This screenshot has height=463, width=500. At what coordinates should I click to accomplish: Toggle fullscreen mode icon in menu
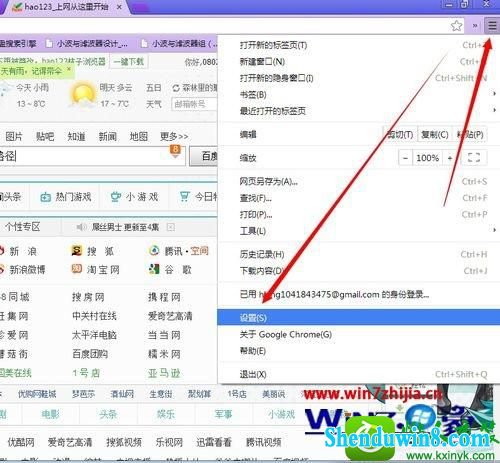click(x=474, y=158)
